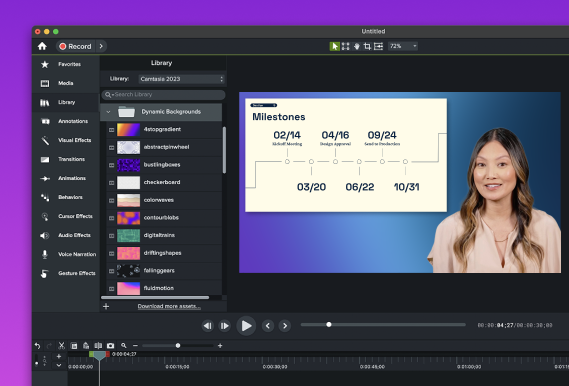Click the Behaviors icon
569x386 pixels.
(x=45, y=197)
